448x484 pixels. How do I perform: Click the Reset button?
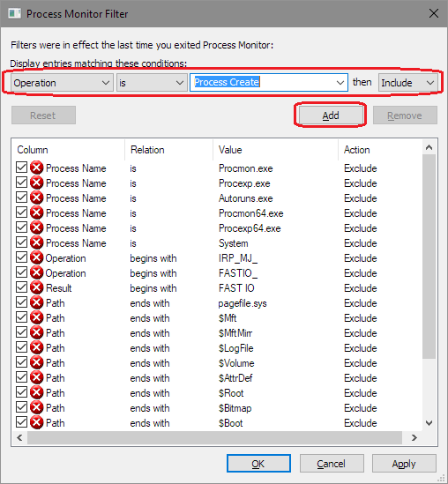tap(43, 115)
